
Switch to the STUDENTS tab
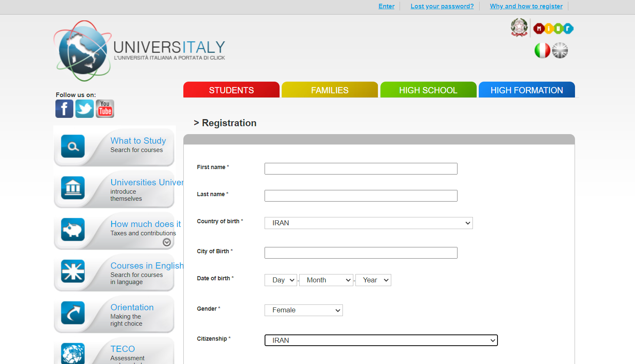click(x=231, y=90)
